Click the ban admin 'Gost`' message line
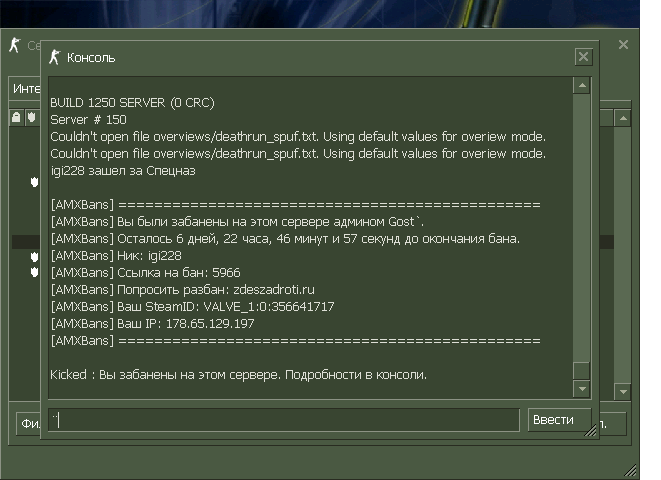661x480 pixels. click(237, 222)
